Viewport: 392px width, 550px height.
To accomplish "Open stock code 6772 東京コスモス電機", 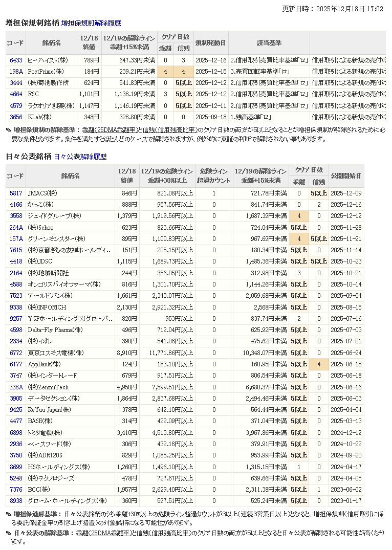I will [16, 353].
